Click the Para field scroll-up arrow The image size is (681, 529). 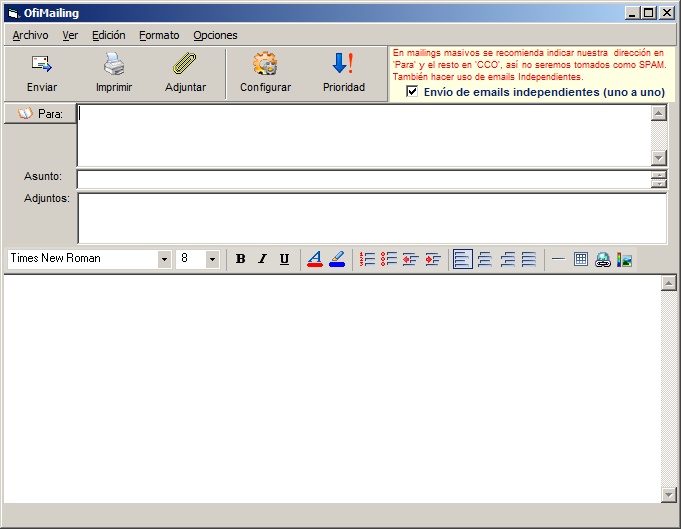[659, 113]
